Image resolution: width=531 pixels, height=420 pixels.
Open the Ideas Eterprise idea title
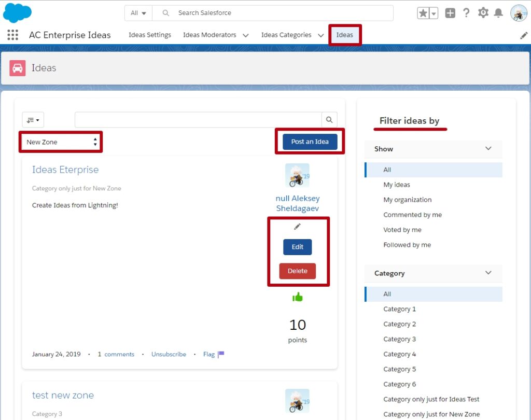coord(65,170)
